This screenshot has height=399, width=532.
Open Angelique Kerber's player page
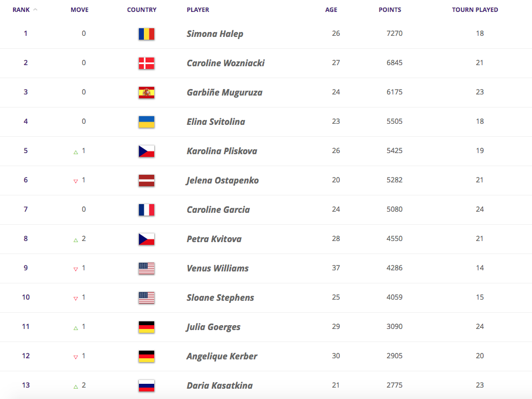(x=222, y=356)
